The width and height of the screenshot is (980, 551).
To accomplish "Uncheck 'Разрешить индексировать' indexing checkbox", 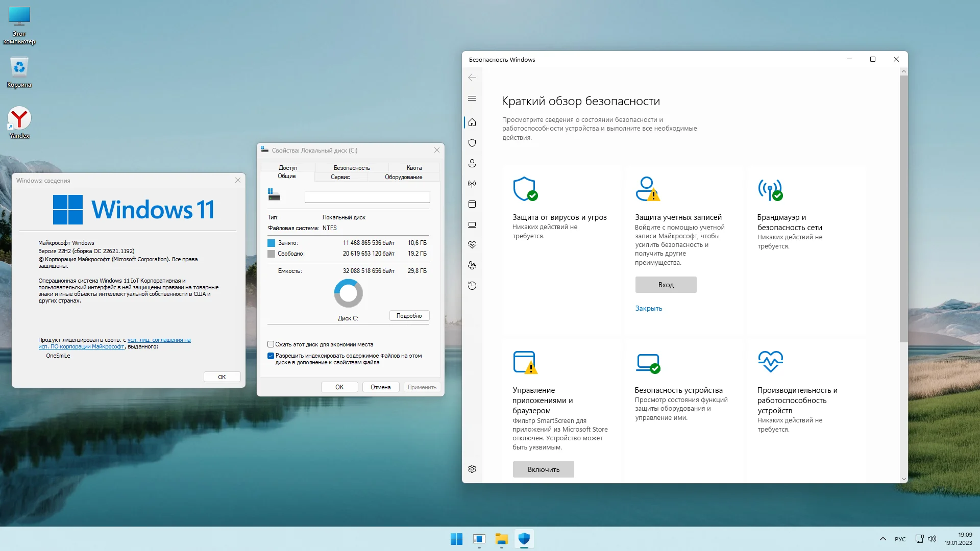I will pos(271,356).
